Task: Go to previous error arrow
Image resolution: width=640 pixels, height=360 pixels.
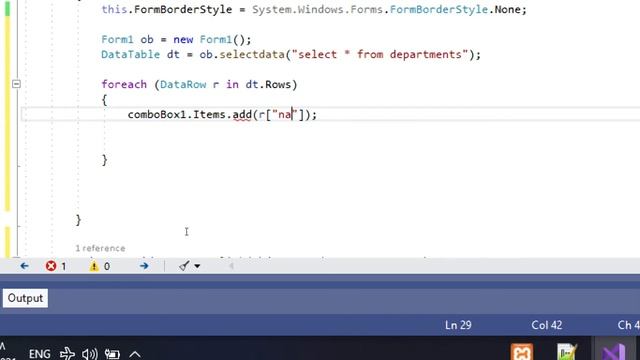Action: (24, 266)
